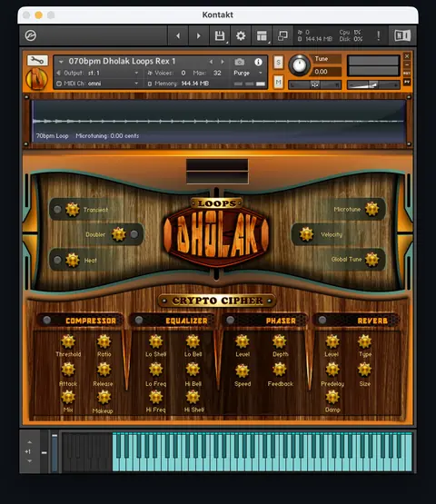
Task: Click the Tune value 0.00 field
Action: tap(326, 72)
